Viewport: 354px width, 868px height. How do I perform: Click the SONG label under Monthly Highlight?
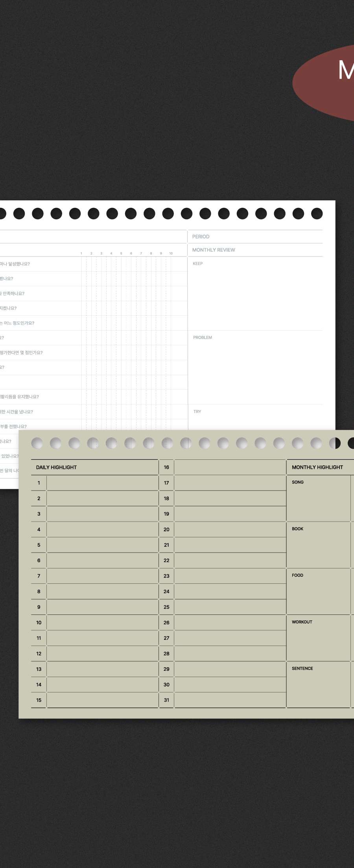pyautogui.click(x=298, y=482)
